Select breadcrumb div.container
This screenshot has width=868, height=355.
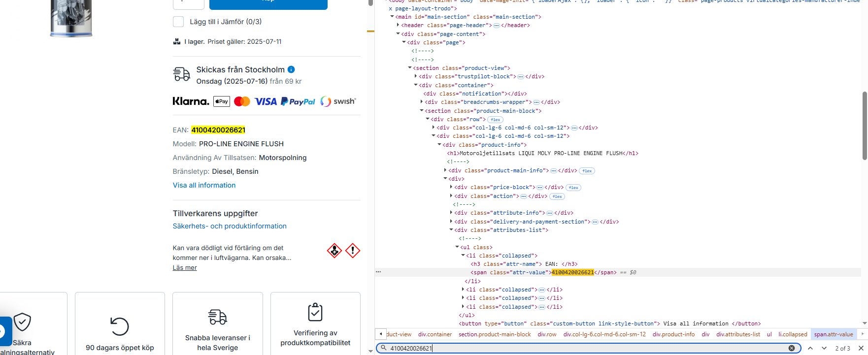(x=435, y=334)
